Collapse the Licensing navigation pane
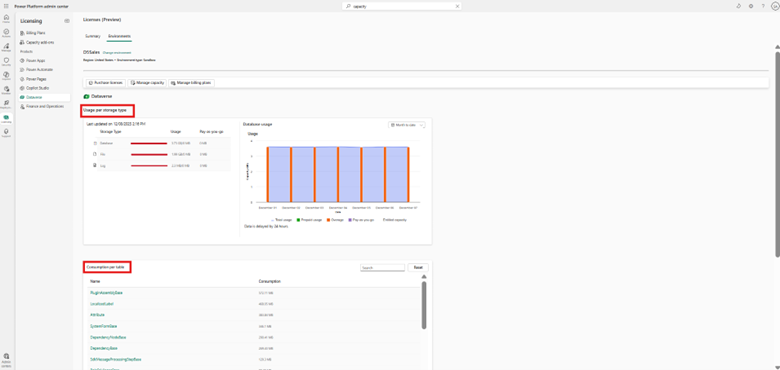 tap(67, 21)
